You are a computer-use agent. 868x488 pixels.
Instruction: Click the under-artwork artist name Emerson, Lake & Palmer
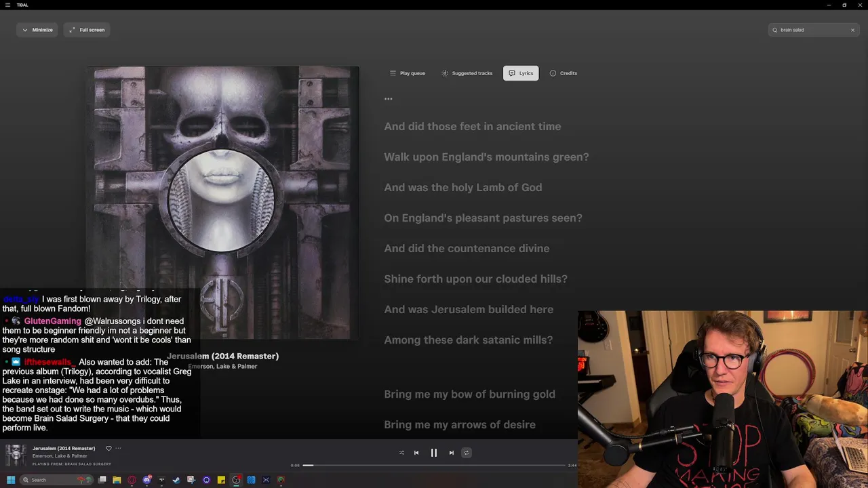222,367
